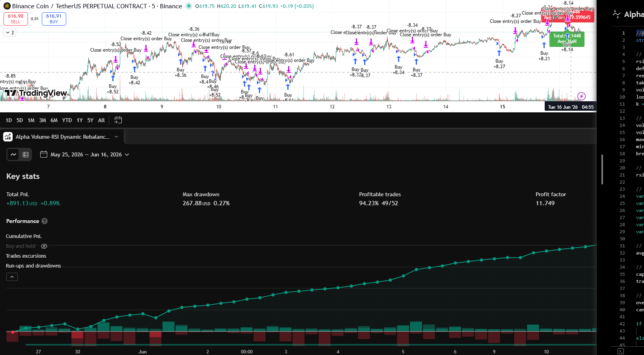Click line number 1 in Pine Editor

point(624,33)
